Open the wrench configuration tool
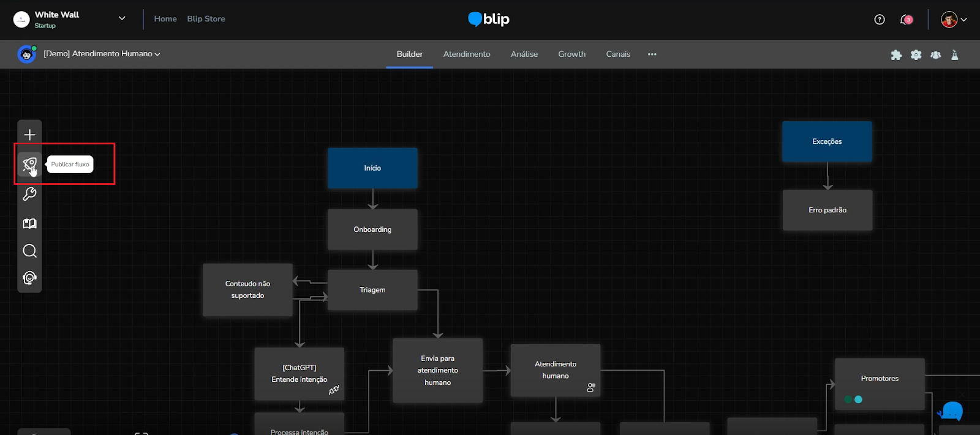 click(x=29, y=194)
